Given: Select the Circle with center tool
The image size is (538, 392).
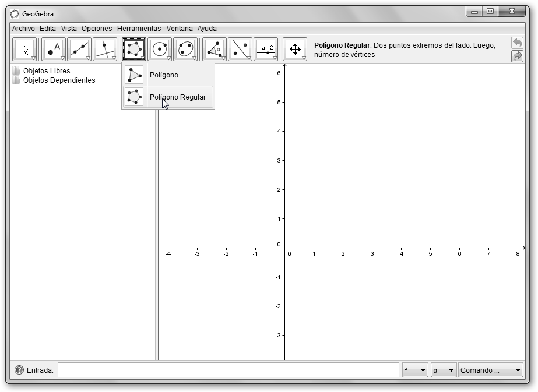Looking at the screenshot, I should tap(160, 50).
